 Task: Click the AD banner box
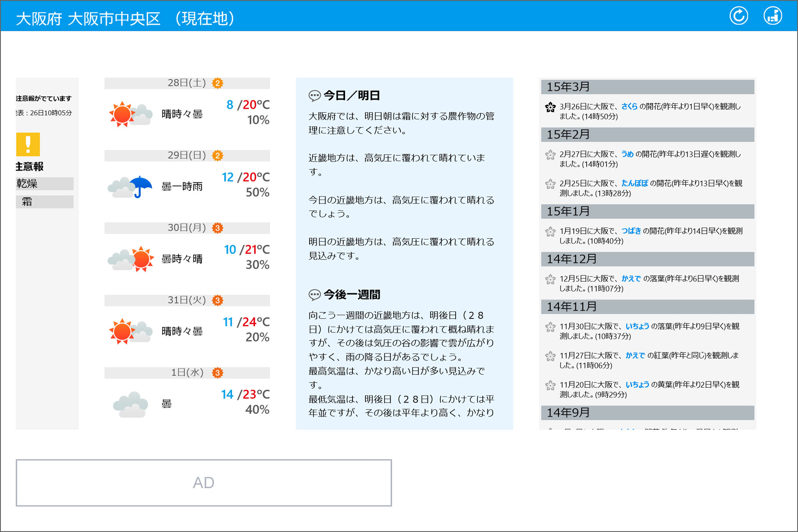click(203, 482)
